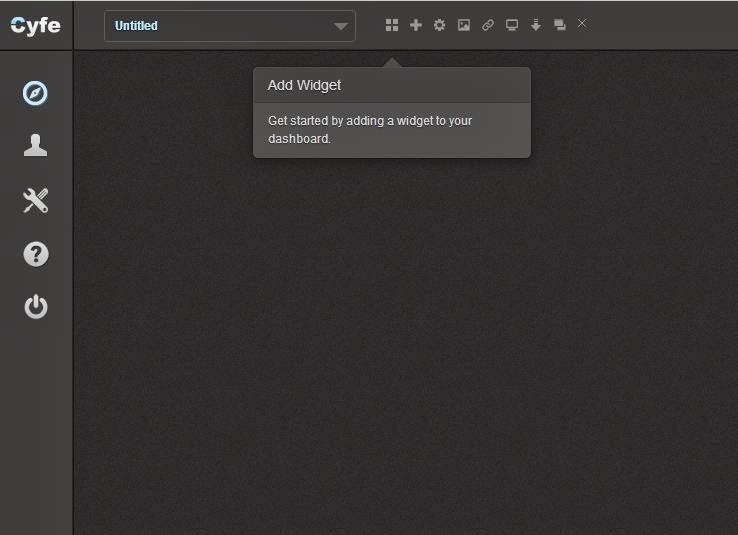Viewport: 738px width, 535px height.
Task: Open the compass dashboards sidebar icon
Action: pos(35,93)
